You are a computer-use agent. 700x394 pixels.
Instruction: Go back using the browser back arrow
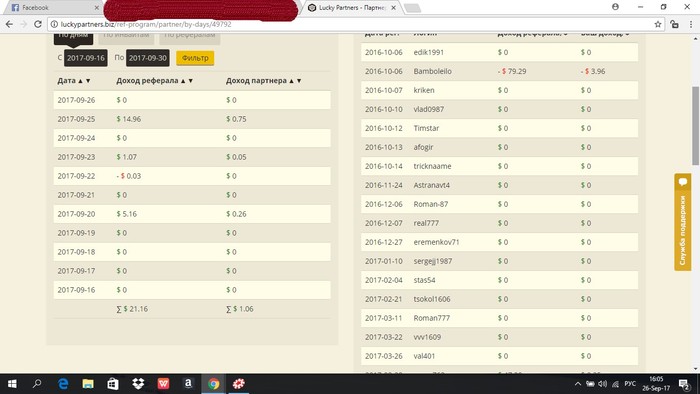pyautogui.click(x=9, y=25)
